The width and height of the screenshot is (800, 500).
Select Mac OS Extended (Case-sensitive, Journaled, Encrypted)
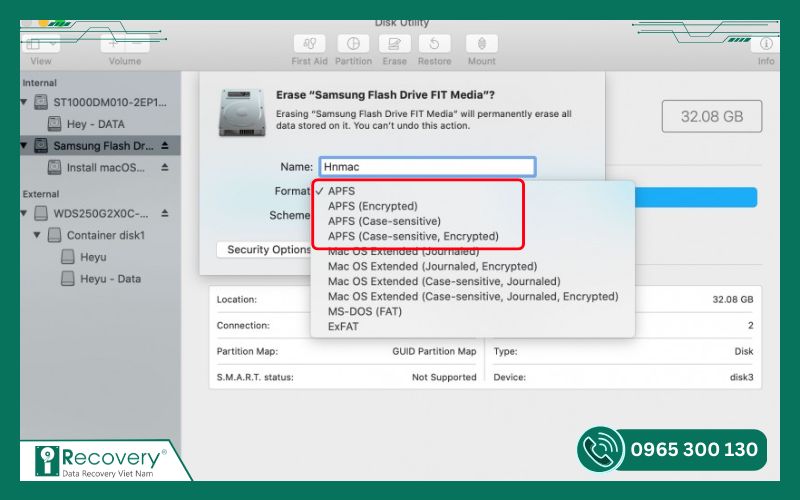click(x=472, y=296)
